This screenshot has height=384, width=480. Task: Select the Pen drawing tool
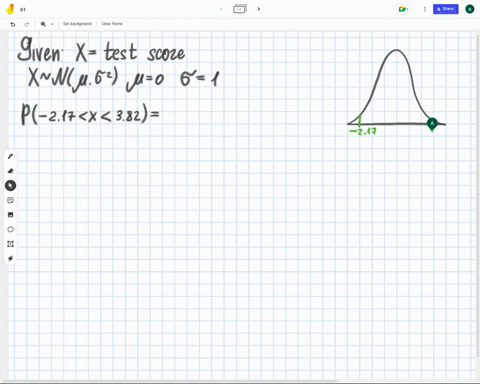coord(10,156)
